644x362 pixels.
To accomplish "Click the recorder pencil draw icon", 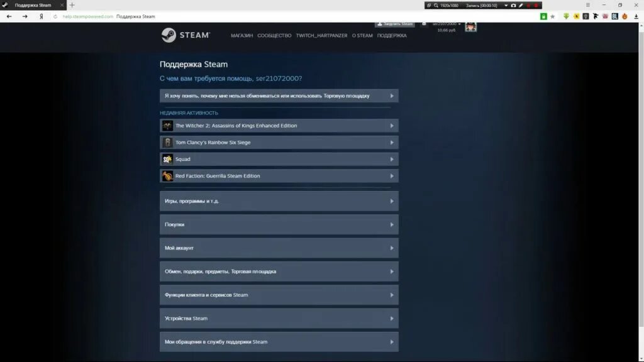I will (521, 5).
